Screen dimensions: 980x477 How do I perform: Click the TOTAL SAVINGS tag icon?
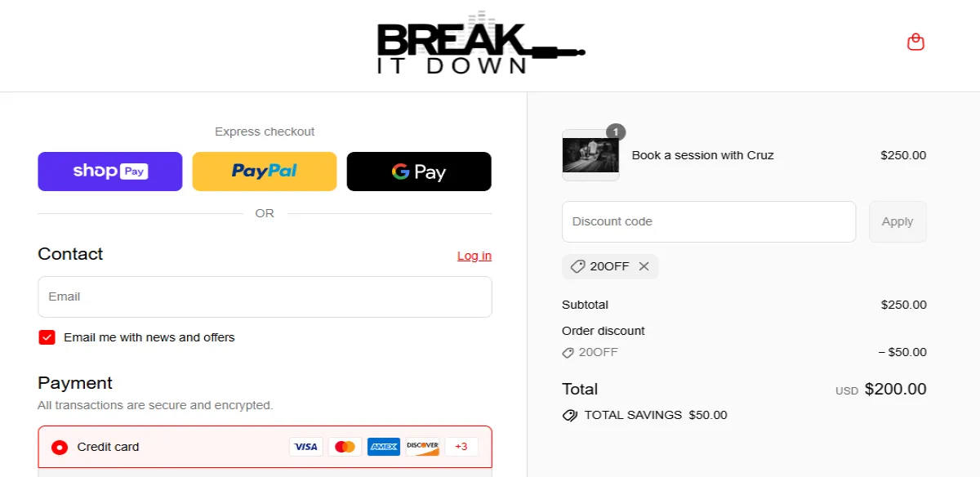click(569, 415)
